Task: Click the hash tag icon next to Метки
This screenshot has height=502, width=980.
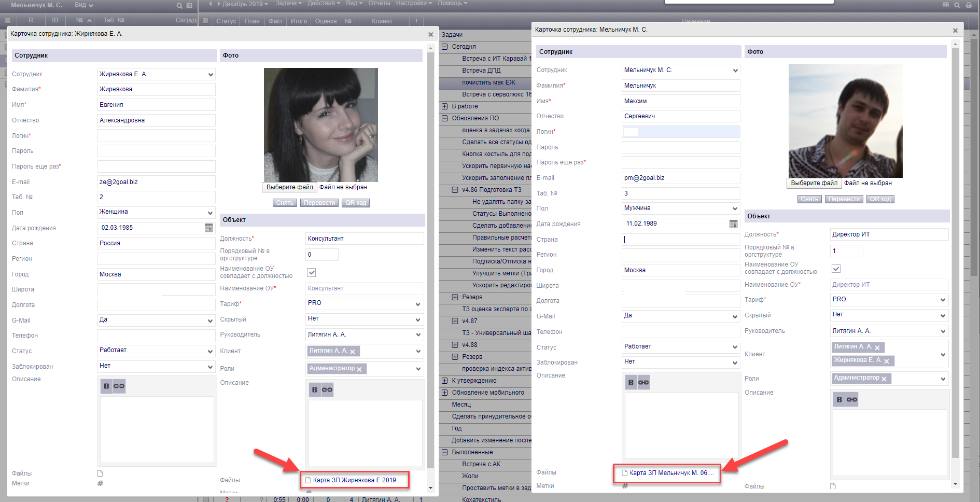Action: pos(100,483)
